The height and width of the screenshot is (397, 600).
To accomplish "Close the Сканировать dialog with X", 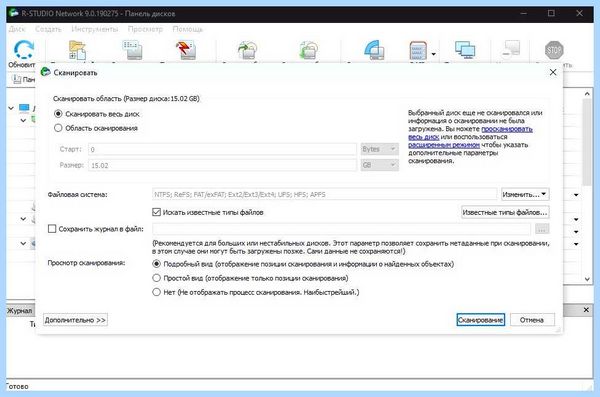I will tap(553, 72).
